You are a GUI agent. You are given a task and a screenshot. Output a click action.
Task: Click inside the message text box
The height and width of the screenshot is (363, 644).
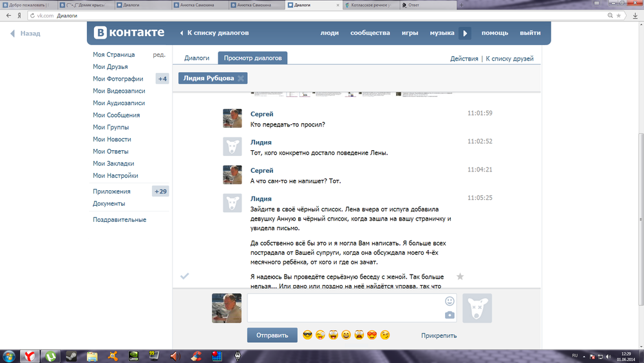coord(352,308)
